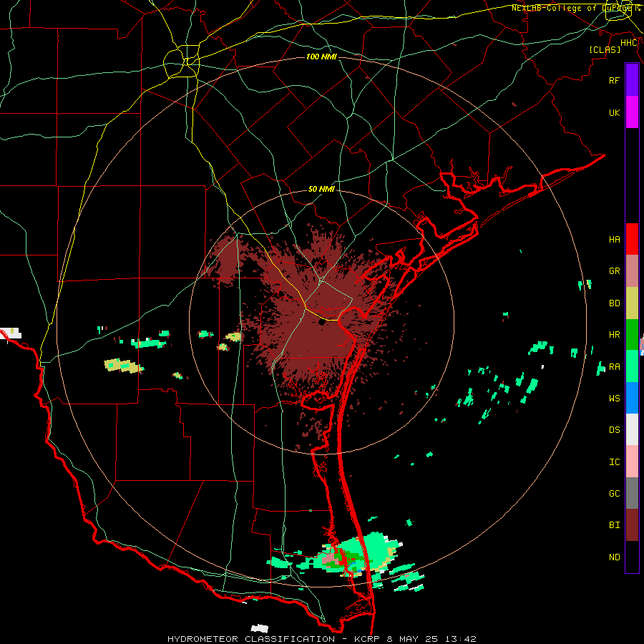644x644 pixels.
Task: Click the 'HA' legend label
Action: 614,240
